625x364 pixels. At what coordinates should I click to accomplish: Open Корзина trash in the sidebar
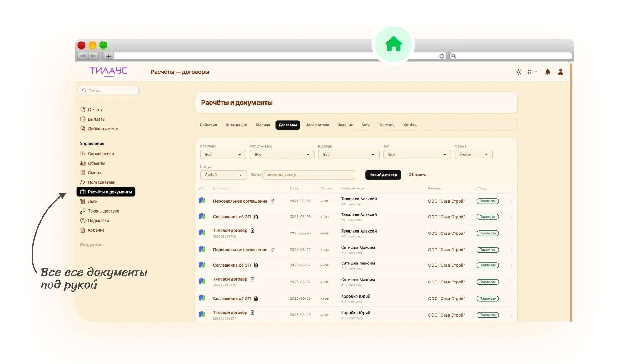click(x=92, y=230)
